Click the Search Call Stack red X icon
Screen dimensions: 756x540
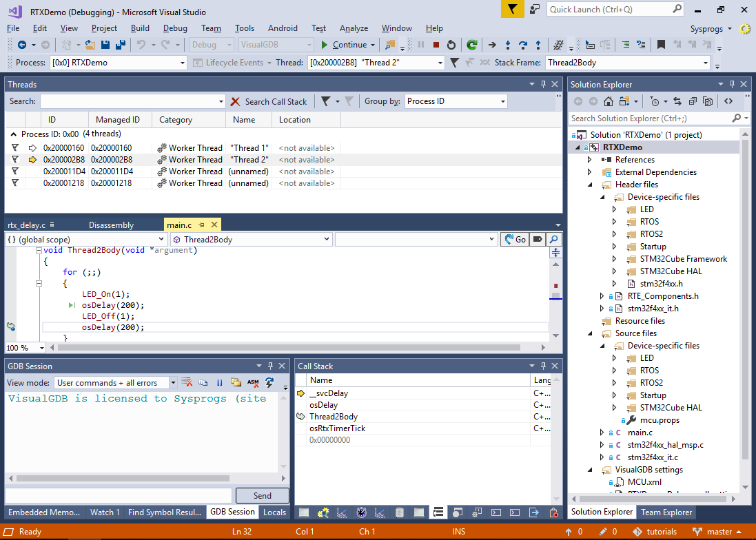235,102
